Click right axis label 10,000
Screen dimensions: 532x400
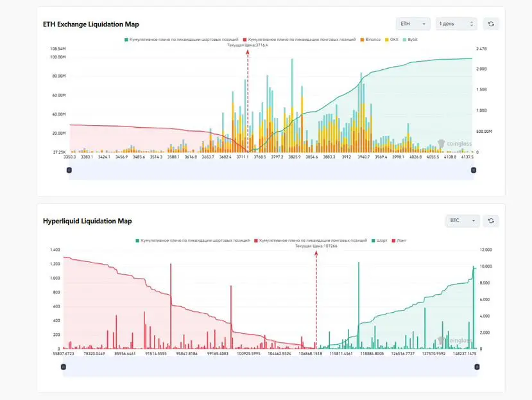(x=486, y=266)
